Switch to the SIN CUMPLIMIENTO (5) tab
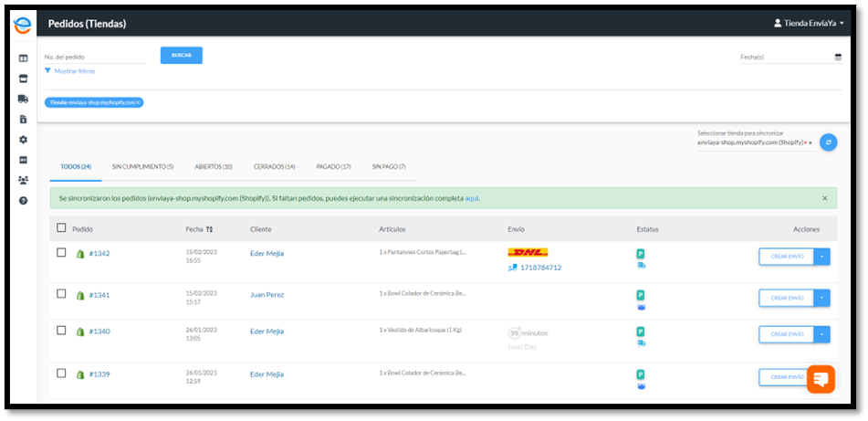The image size is (868, 421). point(142,167)
